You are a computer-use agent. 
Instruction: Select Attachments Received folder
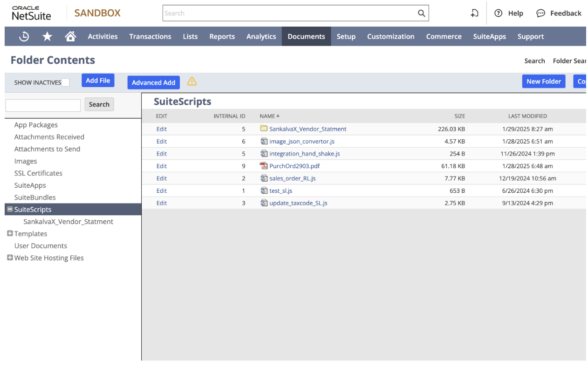[x=49, y=137]
